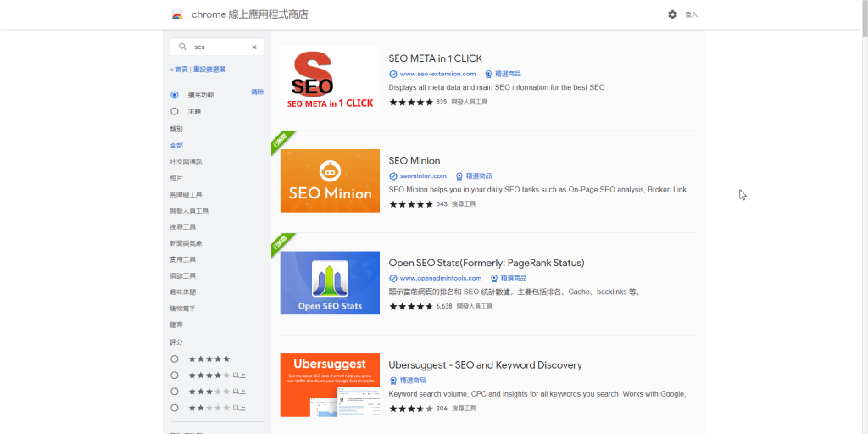Screen dimensions: 868x434
Task: Choose the 無障礙工具 category
Action: (186, 194)
